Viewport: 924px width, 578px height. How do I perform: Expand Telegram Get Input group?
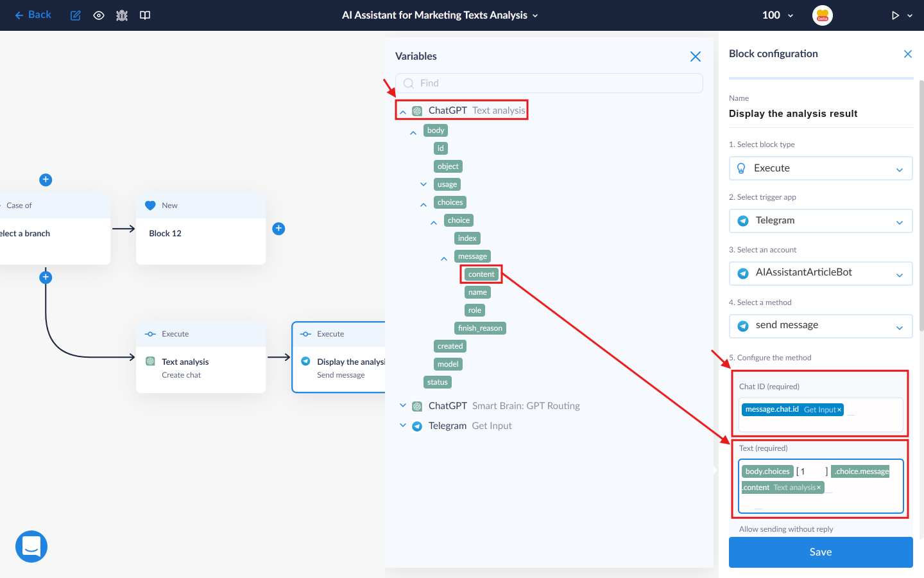pyautogui.click(x=403, y=425)
